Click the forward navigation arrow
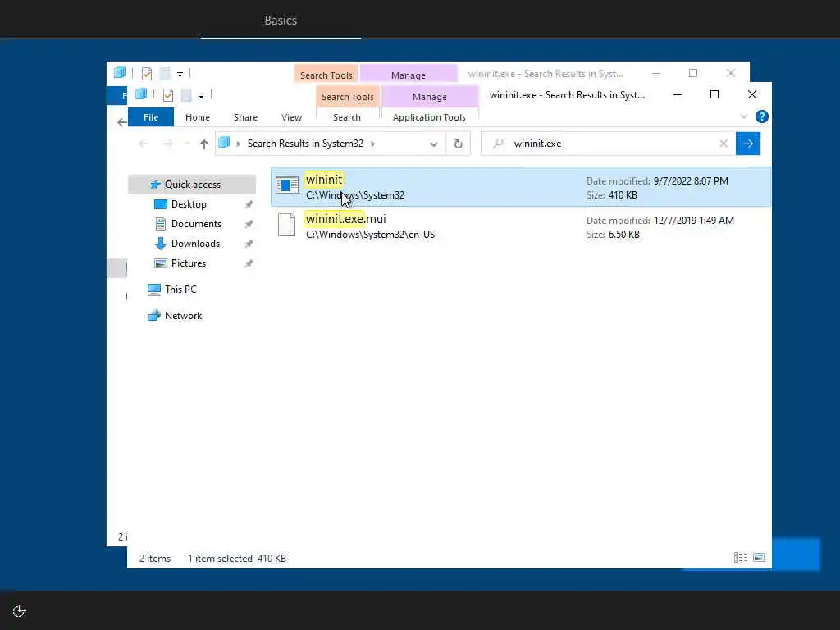 tap(167, 144)
